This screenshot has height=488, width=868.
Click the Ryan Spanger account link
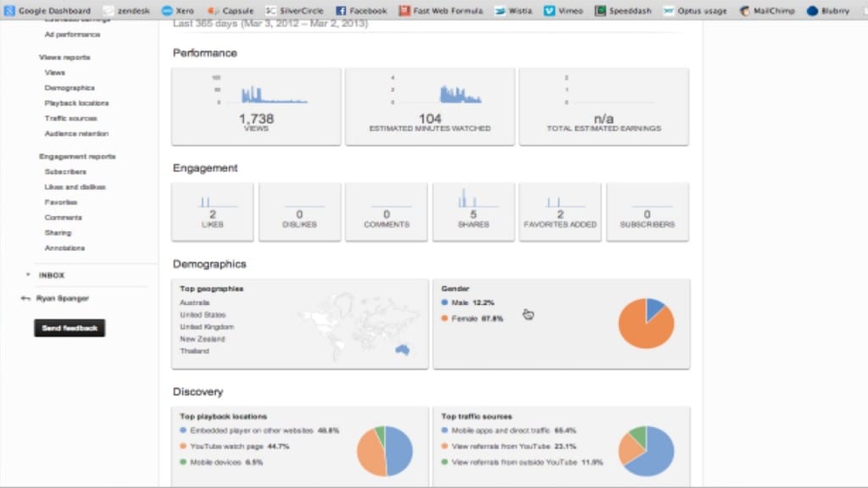coord(63,298)
